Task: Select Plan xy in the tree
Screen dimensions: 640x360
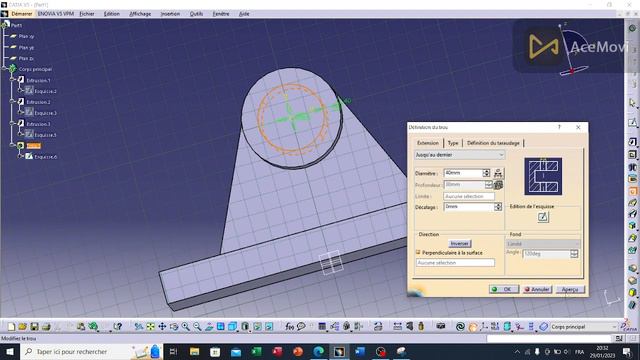Action: [26, 36]
